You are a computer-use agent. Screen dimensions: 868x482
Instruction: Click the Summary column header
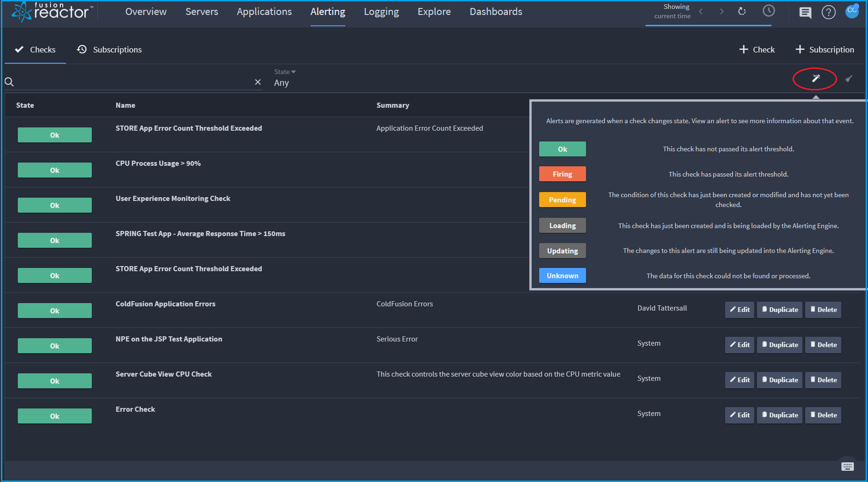click(393, 105)
